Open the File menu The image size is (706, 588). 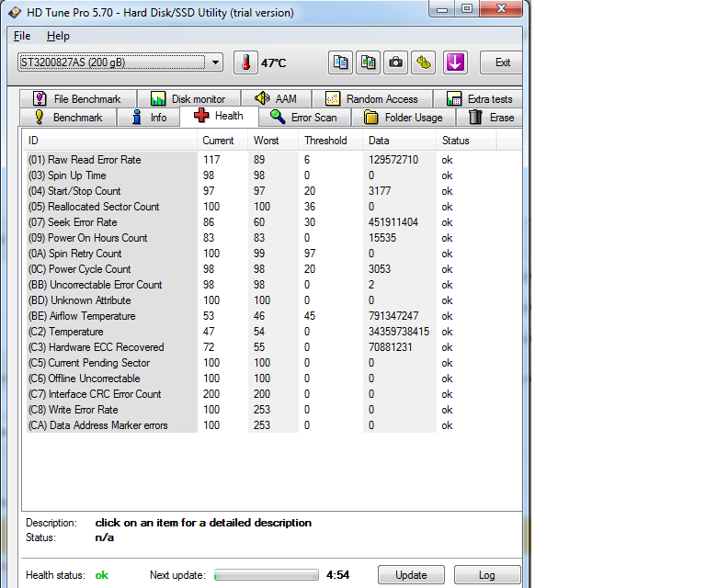click(x=22, y=36)
